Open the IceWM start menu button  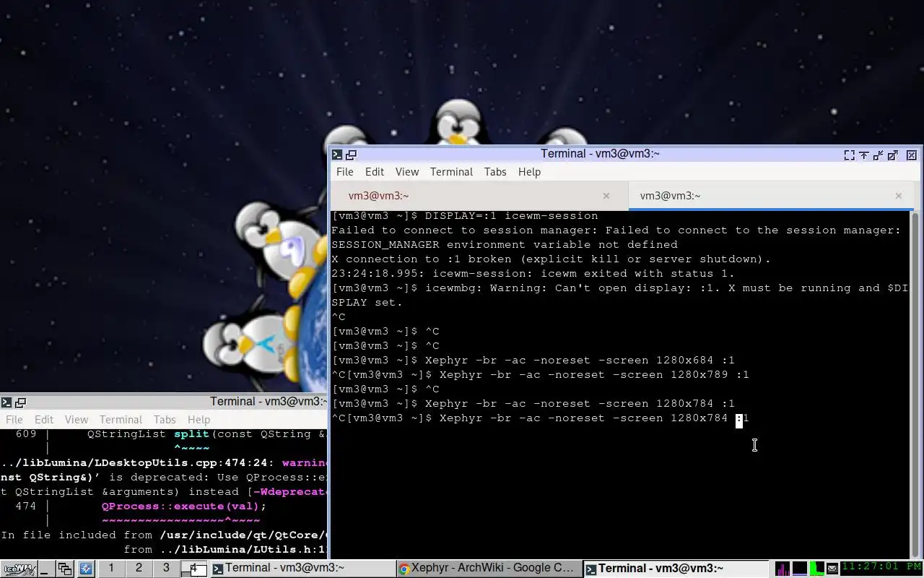coord(19,569)
